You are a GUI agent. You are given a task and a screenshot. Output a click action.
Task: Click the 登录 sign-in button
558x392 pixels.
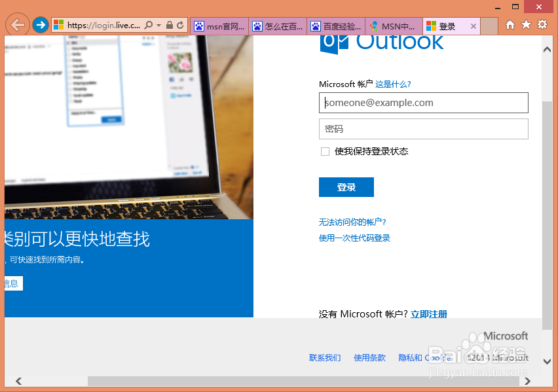tap(346, 187)
